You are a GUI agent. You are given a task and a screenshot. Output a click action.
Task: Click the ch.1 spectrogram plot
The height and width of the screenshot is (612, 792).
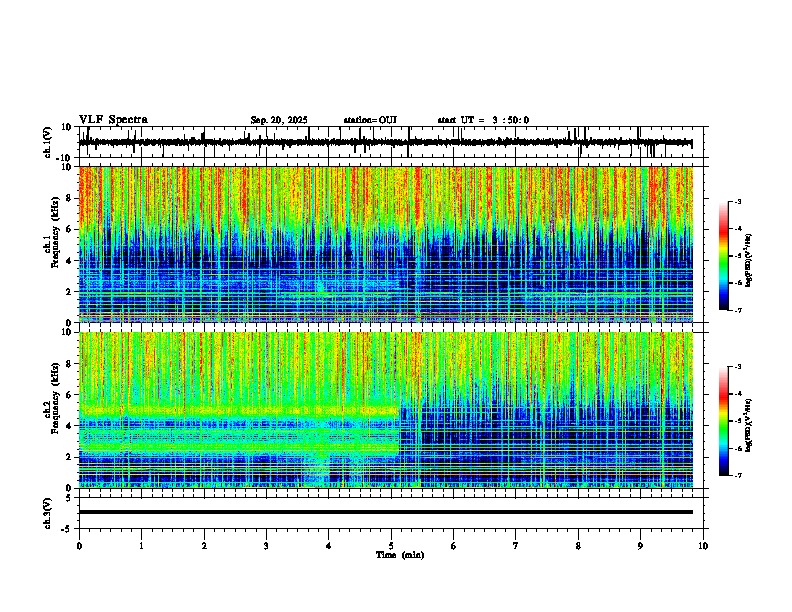pos(386,244)
